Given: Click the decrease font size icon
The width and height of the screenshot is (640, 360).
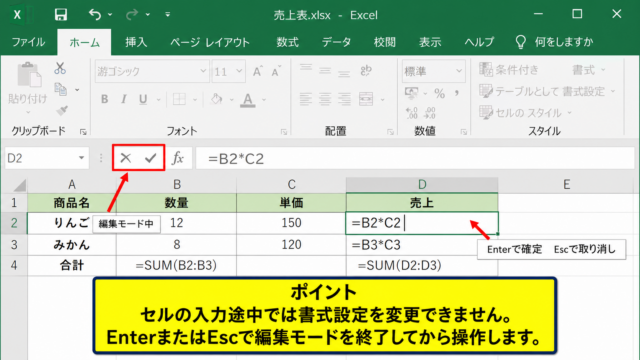Looking at the screenshot, I should pos(276,71).
